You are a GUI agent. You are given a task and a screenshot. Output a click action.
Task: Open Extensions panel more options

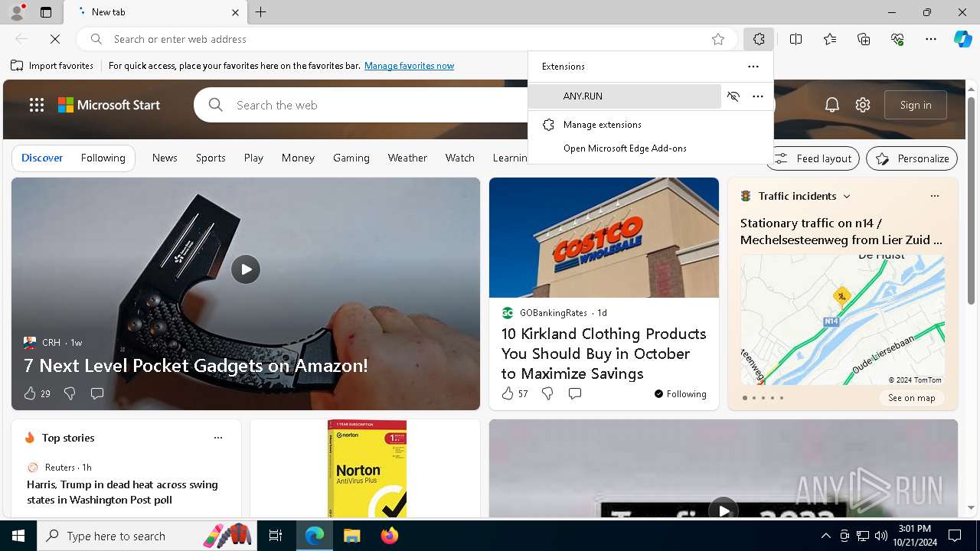(753, 67)
